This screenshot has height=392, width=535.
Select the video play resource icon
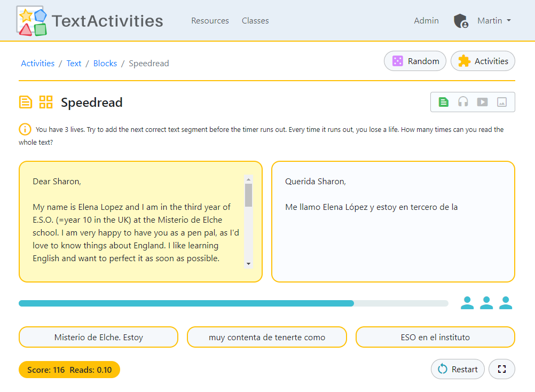click(482, 102)
